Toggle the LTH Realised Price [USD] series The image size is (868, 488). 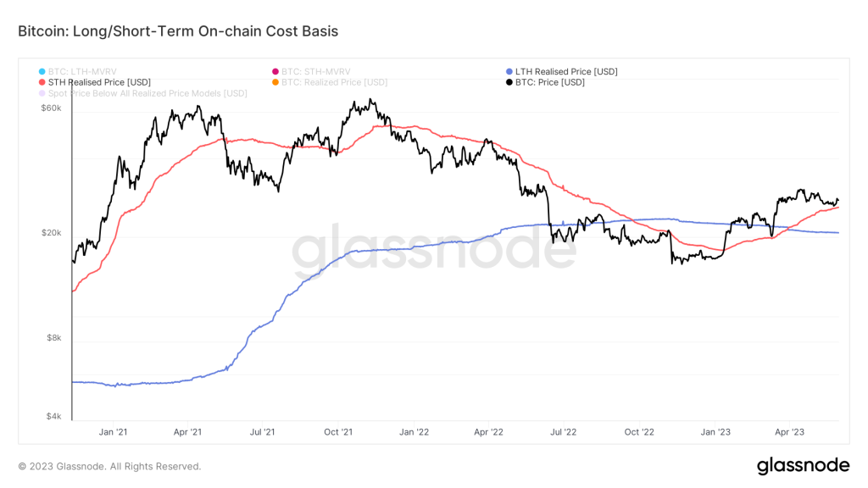(x=566, y=71)
